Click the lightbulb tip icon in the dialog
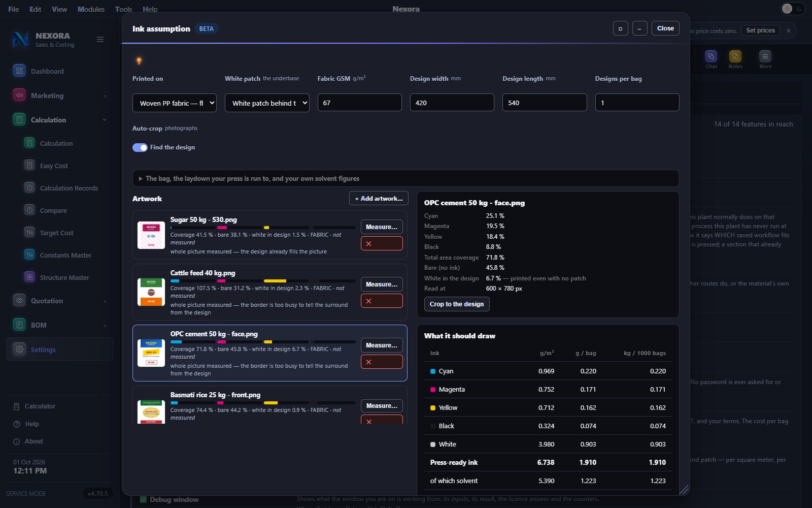Image resolution: width=812 pixels, height=508 pixels. pos(139,61)
